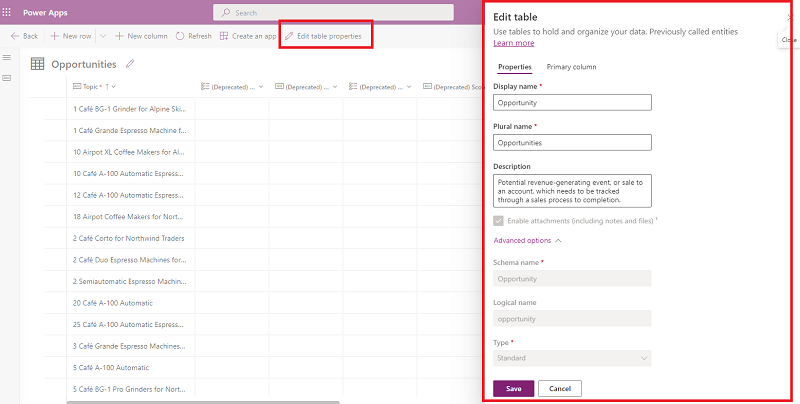Open the Learn more link

coord(514,43)
